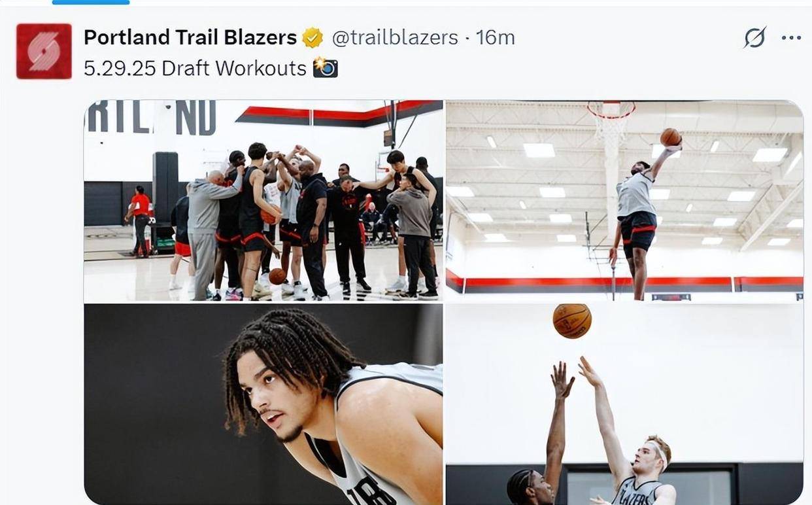
Task: Open the dunk photo thumbnail
Action: pos(624,201)
